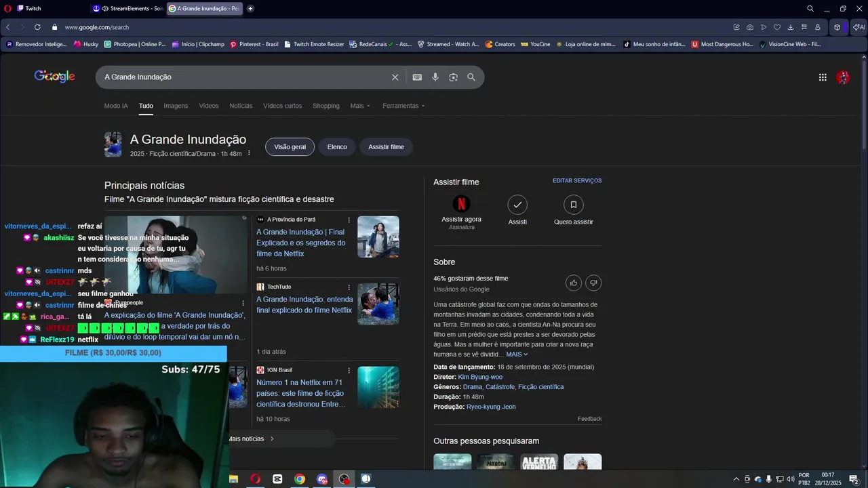Select the Visão geral chip
868x488 pixels.
click(x=290, y=147)
